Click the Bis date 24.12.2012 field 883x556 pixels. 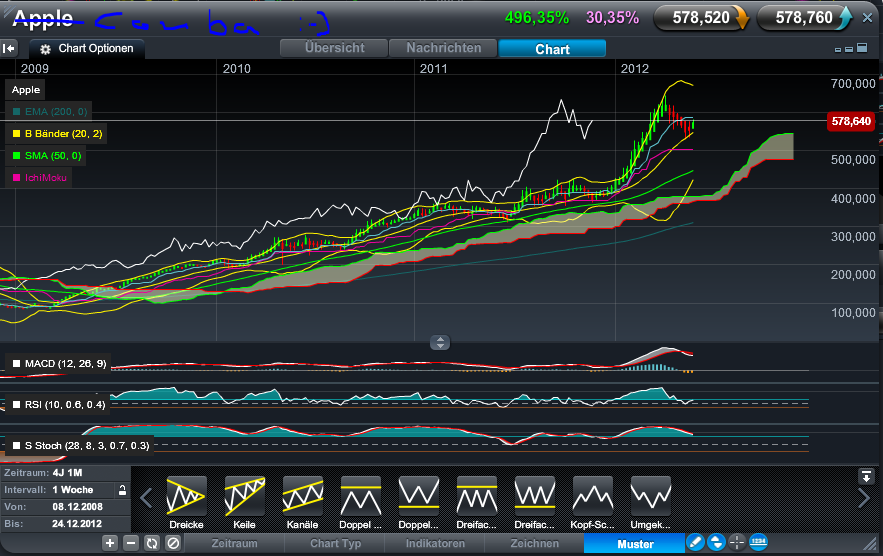(x=65, y=524)
